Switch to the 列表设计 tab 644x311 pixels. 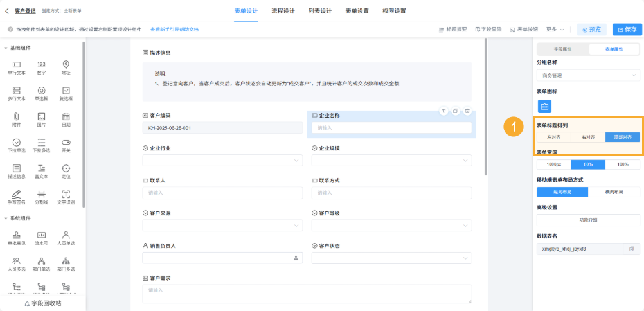point(320,11)
